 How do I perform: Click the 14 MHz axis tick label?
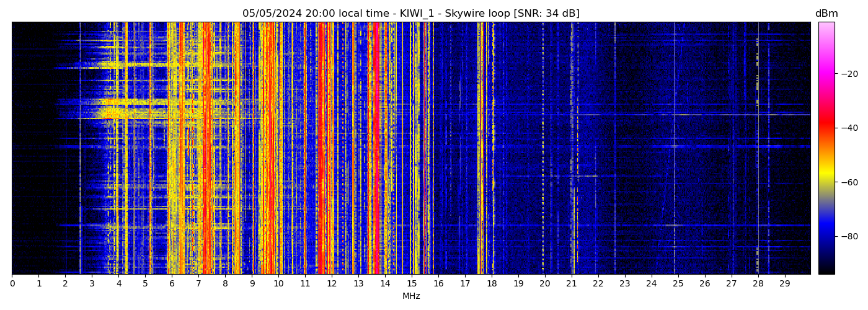[385, 284]
